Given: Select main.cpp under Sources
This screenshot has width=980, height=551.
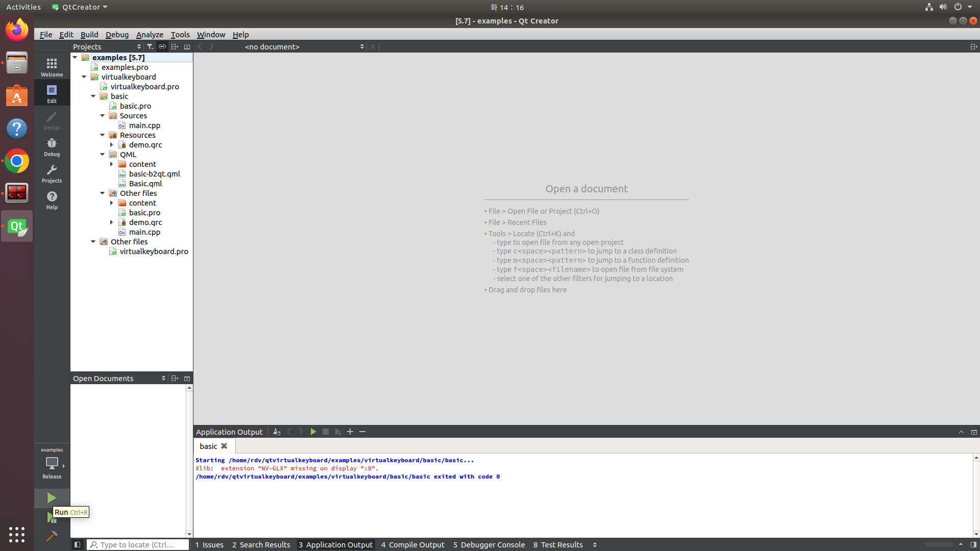Looking at the screenshot, I should click(x=144, y=125).
